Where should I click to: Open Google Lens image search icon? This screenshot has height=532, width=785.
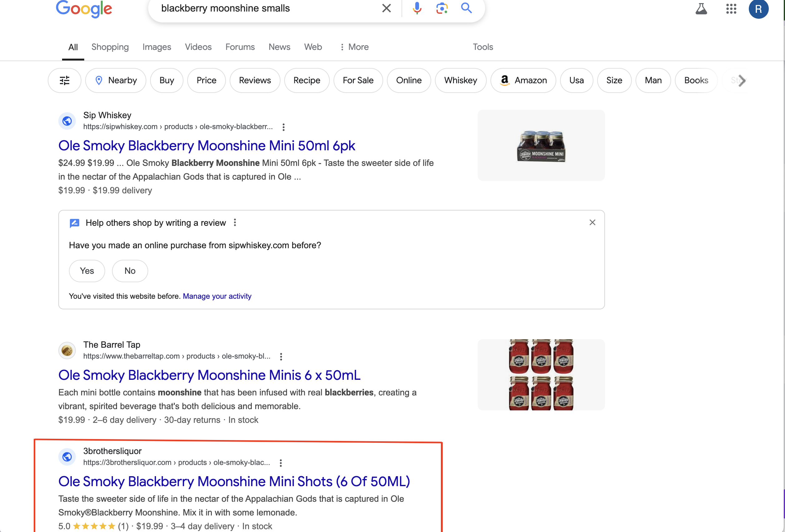coord(441,8)
